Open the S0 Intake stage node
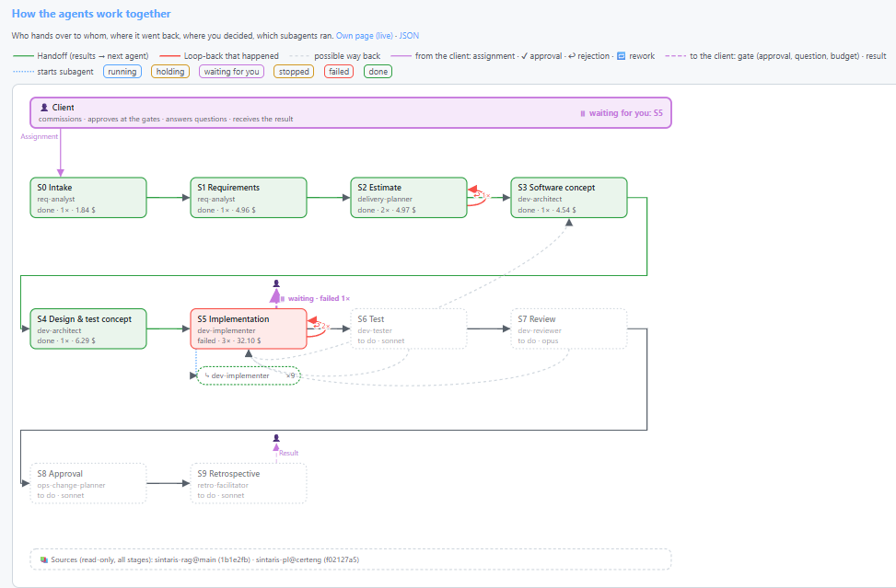The height and width of the screenshot is (588, 896). pos(88,198)
